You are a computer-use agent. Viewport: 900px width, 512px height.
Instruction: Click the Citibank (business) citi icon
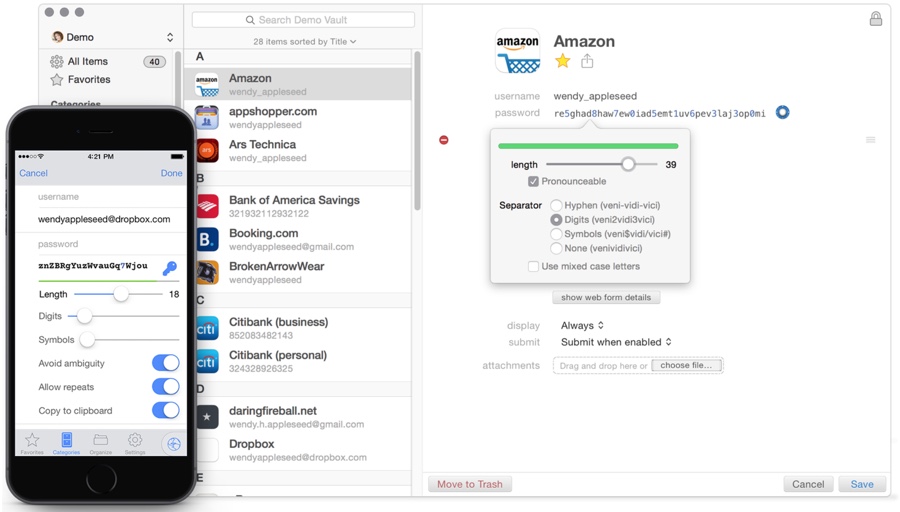pyautogui.click(x=207, y=328)
